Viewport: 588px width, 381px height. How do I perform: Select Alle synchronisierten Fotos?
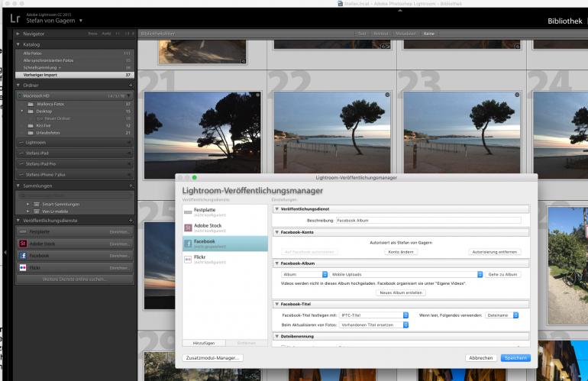(x=75, y=60)
